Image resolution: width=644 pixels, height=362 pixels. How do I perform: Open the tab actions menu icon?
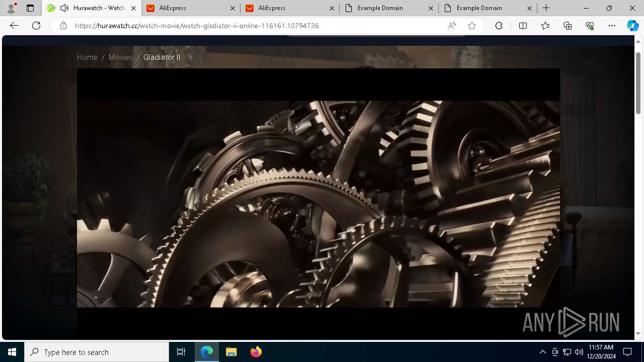tap(30, 8)
